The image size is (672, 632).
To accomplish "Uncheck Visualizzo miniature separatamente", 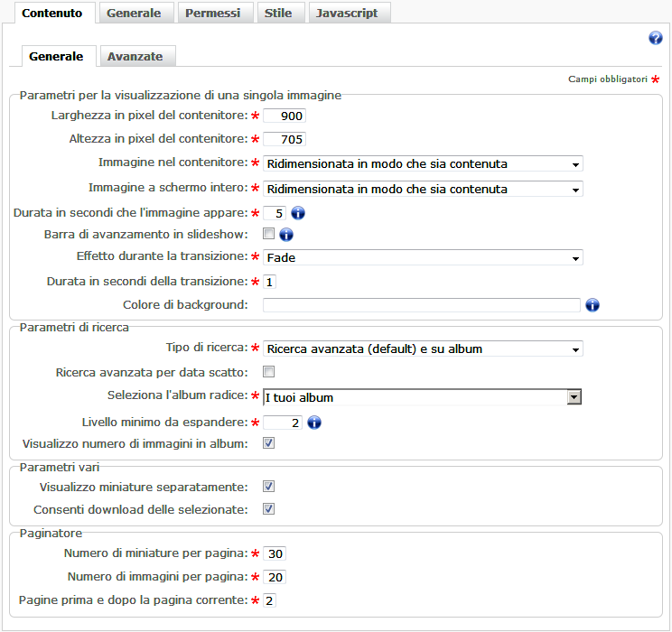I will tap(268, 487).
